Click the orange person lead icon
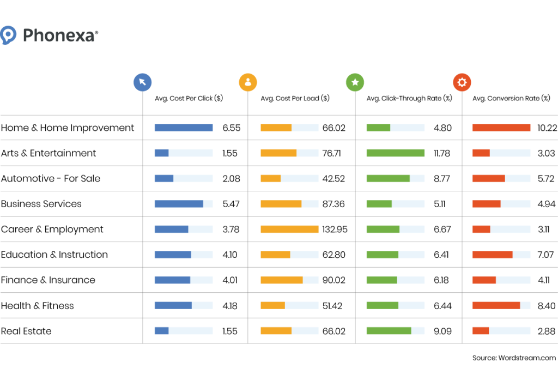Screen dimensions: 558x392 (248, 82)
